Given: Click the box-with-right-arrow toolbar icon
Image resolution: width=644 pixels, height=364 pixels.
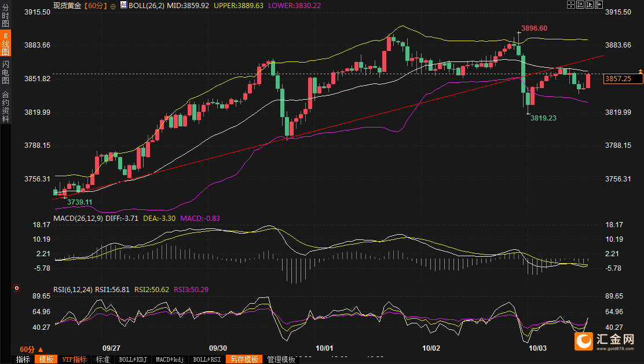Looking at the screenshot, I should (599, 5).
